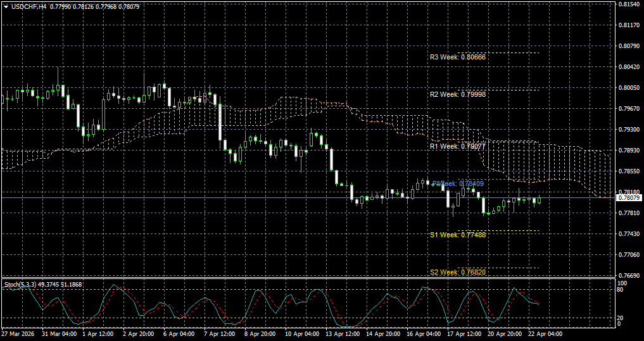Click price scale value 0.78550
This screenshot has width=644, height=341.
pyautogui.click(x=629, y=171)
